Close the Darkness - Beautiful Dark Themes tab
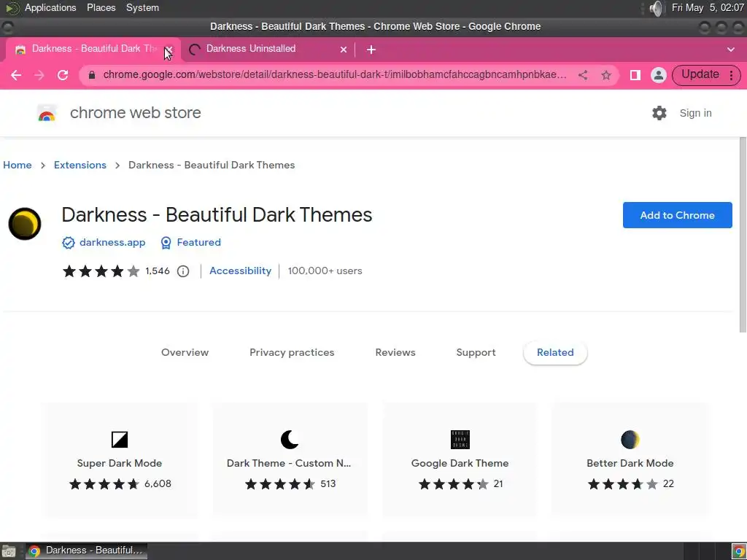The width and height of the screenshot is (747, 560). (169, 50)
